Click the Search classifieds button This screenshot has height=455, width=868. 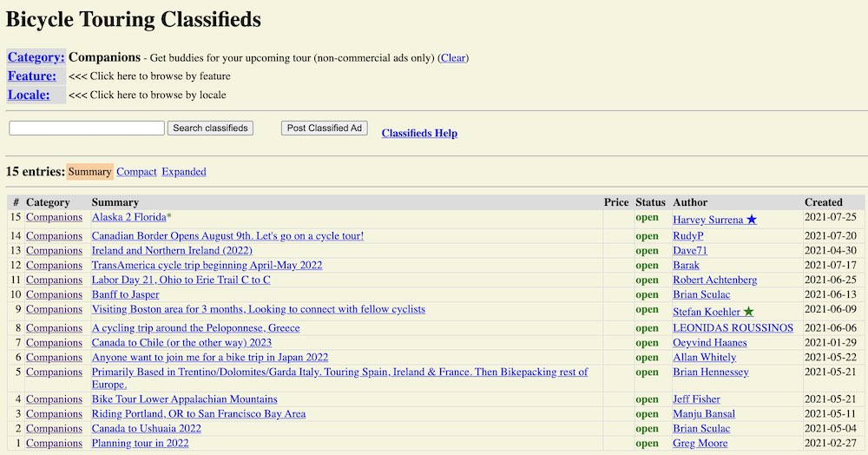pyautogui.click(x=210, y=128)
